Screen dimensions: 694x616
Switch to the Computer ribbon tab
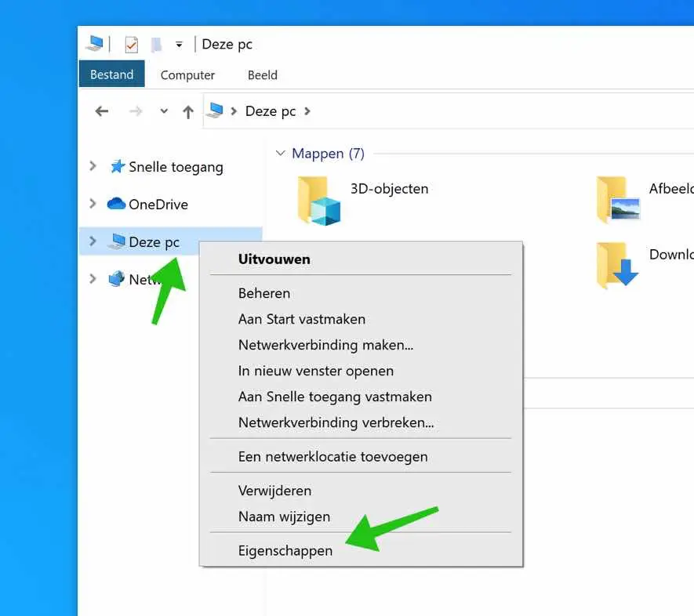click(x=187, y=75)
